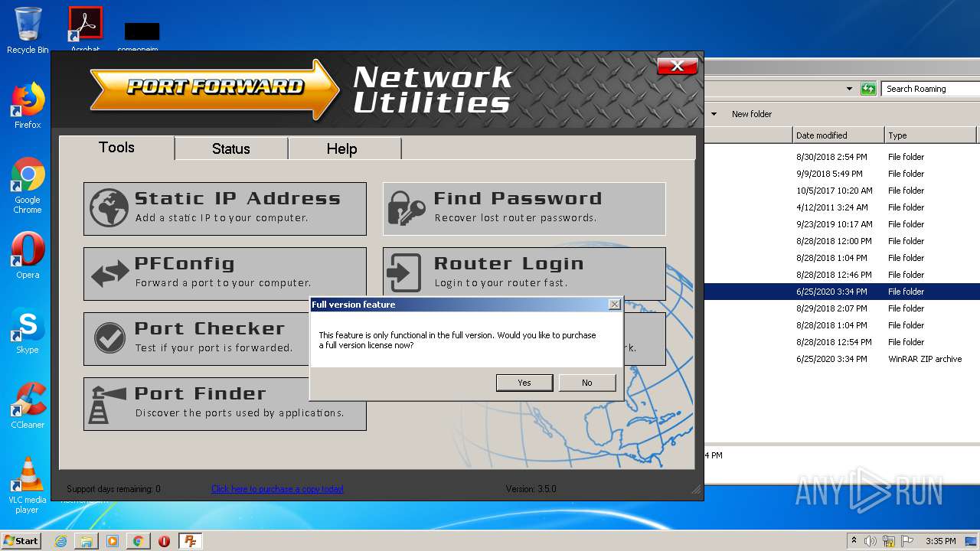Open media player taskbar icon
980x551 pixels.
(x=113, y=541)
